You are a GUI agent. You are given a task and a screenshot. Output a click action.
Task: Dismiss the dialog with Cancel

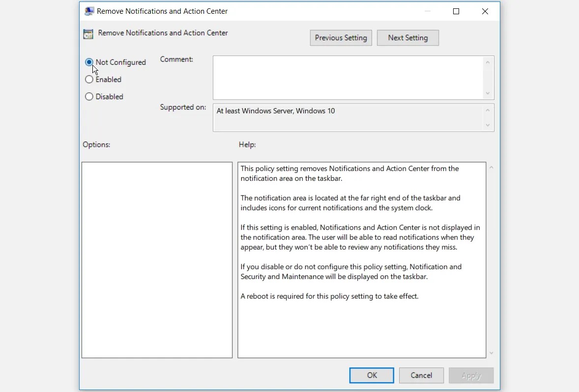coord(421,375)
